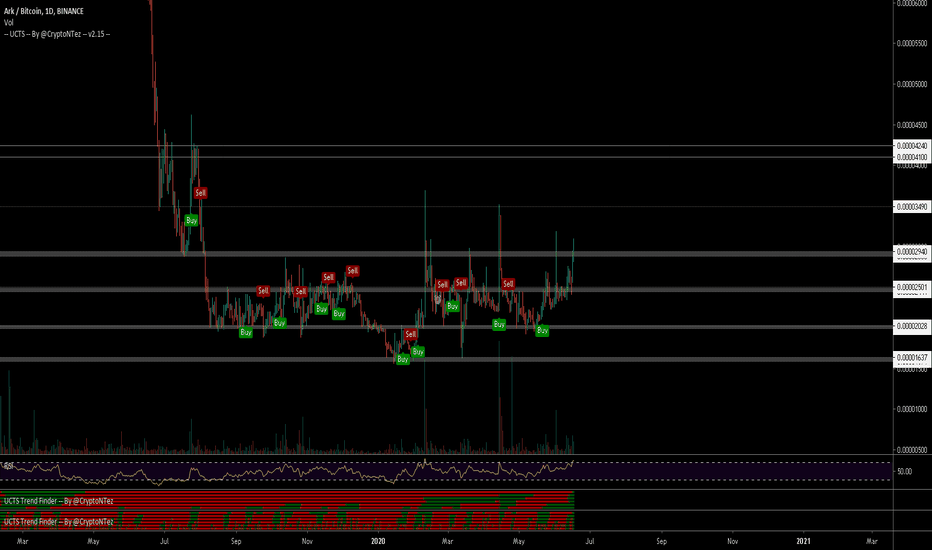Click the lowest Sell marker on the chart
Screen dimensions: 932x550
[x=410, y=334]
